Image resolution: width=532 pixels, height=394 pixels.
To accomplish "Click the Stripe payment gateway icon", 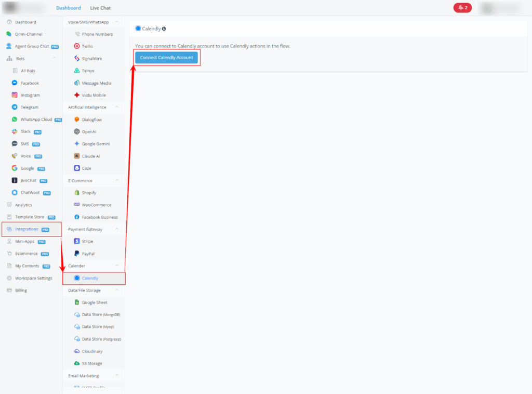I will point(77,242).
